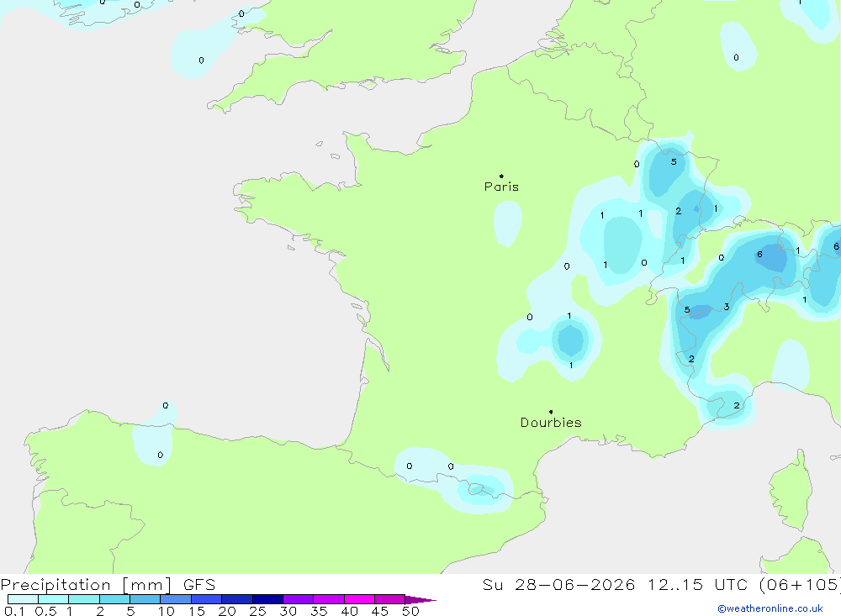
Task: Pick the legend swatch between 30 and 35
Action: (x=299, y=599)
